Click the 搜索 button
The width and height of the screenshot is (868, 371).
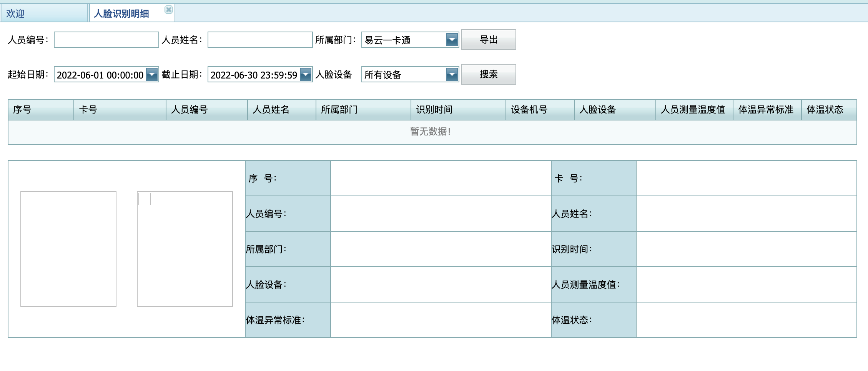(x=489, y=74)
